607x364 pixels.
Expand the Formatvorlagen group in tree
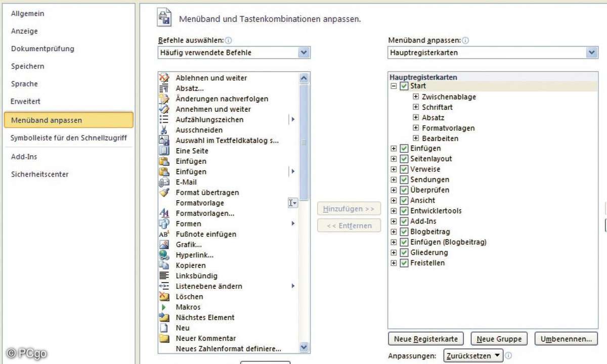tap(416, 128)
